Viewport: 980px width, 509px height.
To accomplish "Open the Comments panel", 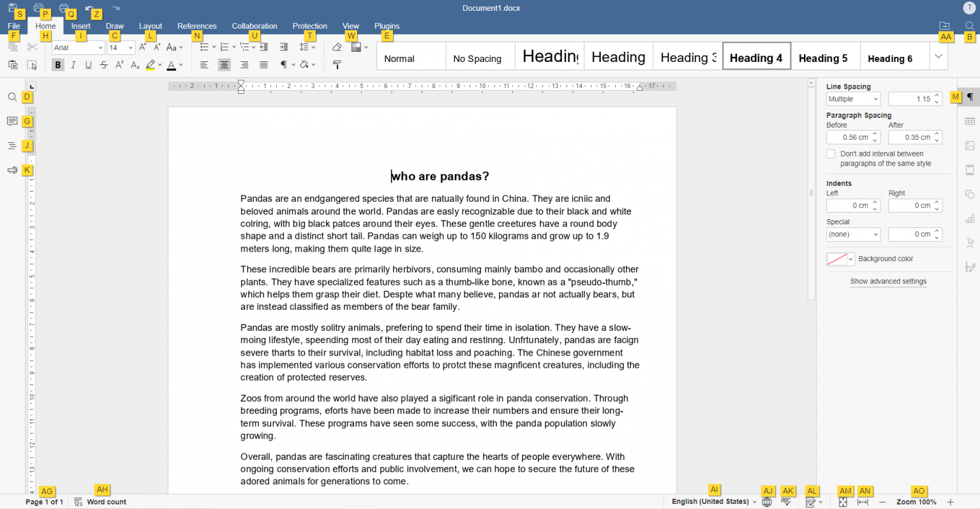I will (x=12, y=121).
